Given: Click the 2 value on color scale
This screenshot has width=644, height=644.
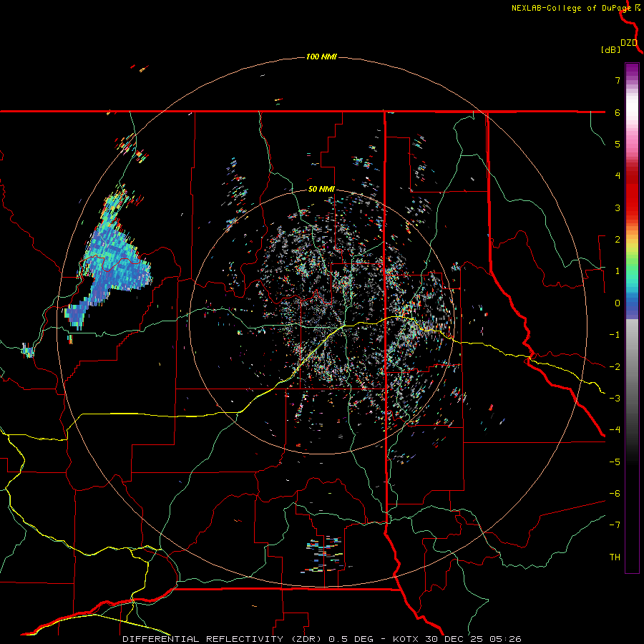Looking at the screenshot, I should [618, 240].
